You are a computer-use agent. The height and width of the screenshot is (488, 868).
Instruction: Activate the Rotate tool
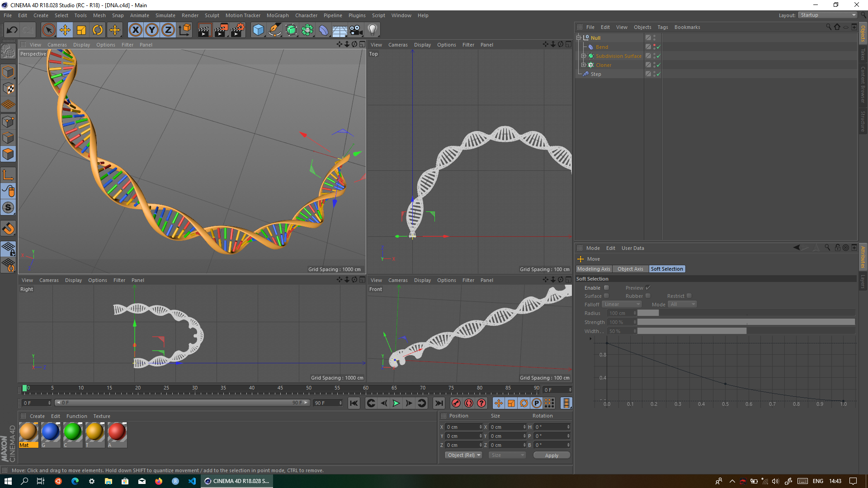point(98,30)
